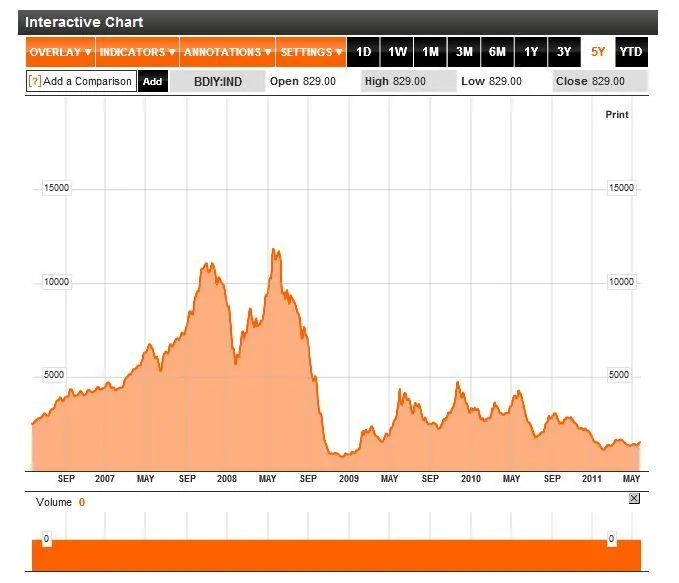Show the YTD chart range
Image resolution: width=679 pixels, height=583 pixels.
[631, 52]
